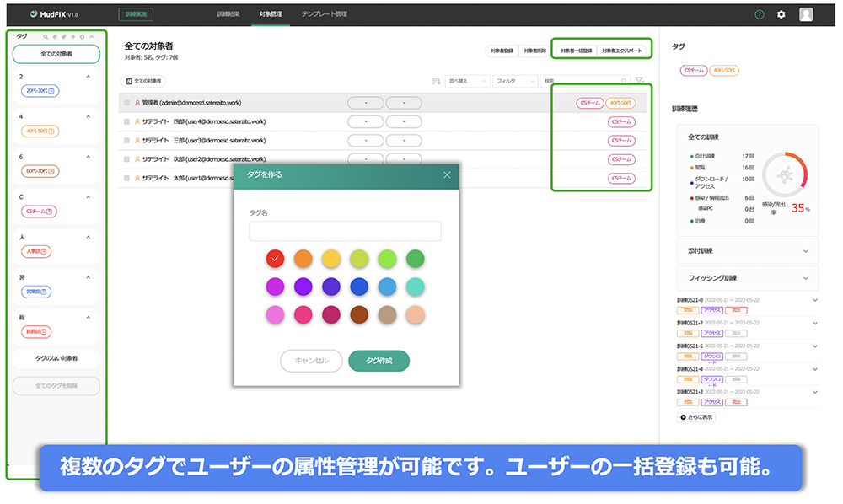Check the box for 管理者 admin row

(x=127, y=103)
